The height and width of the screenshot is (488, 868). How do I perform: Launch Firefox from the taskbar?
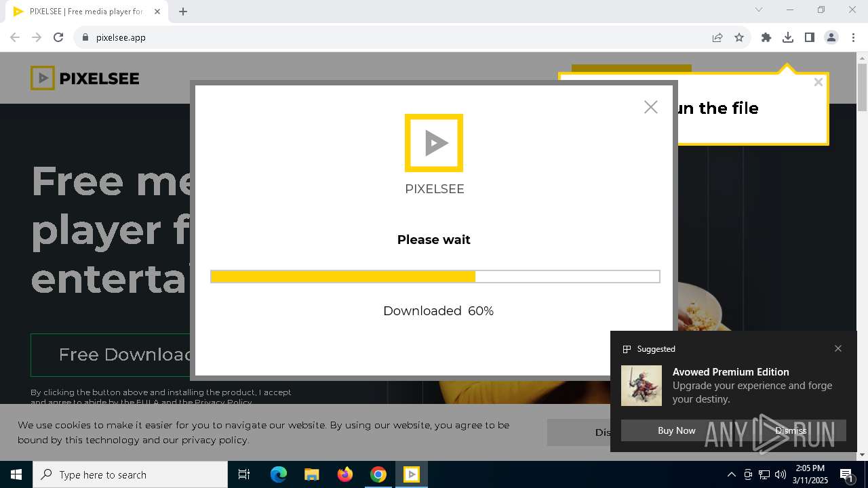[x=345, y=474]
